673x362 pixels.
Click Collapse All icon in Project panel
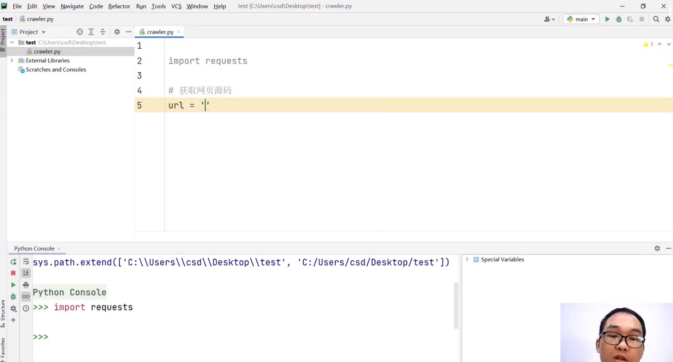pos(103,32)
